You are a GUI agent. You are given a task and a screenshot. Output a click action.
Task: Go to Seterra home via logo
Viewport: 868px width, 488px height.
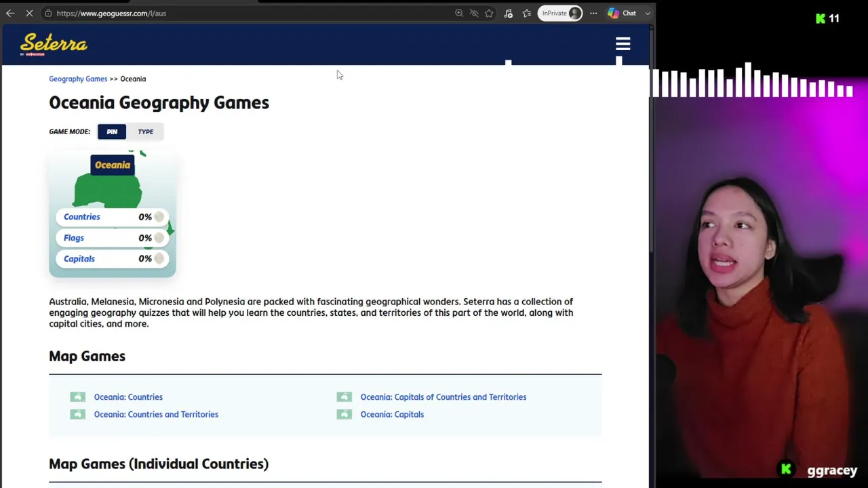[54, 45]
